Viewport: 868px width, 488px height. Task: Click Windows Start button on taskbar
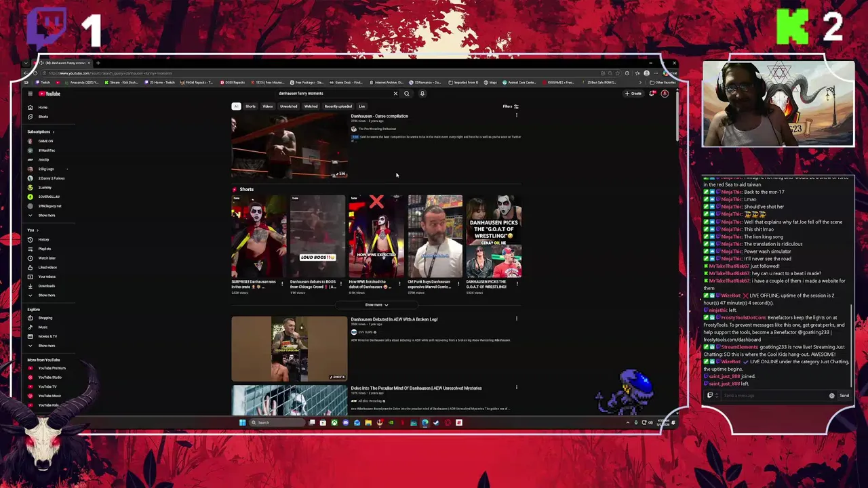[242, 422]
